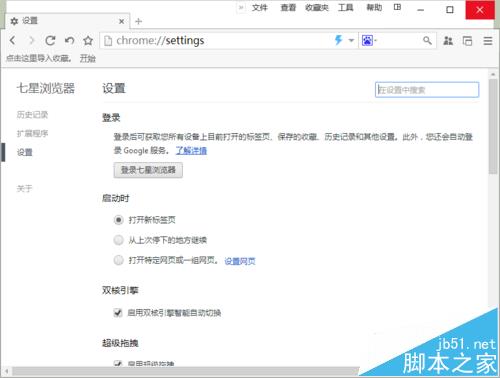Open dropdown arrow next to lightning icon

351,41
